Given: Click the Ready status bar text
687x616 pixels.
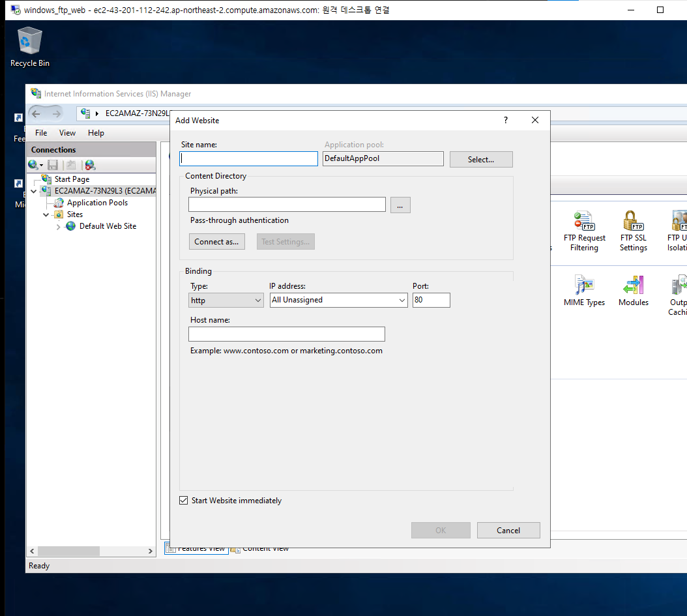Looking at the screenshot, I should pos(39,566).
